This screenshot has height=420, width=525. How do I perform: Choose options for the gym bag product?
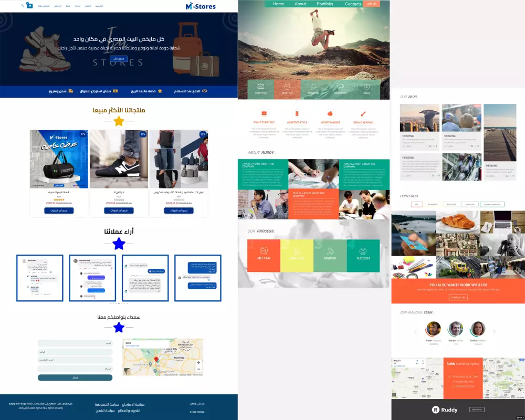coord(59,211)
